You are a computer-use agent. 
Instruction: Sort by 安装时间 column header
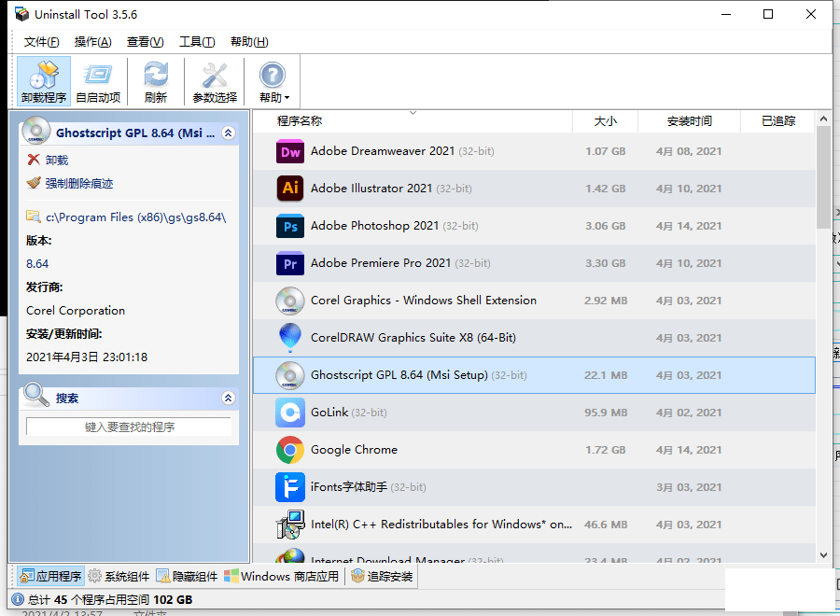point(689,121)
